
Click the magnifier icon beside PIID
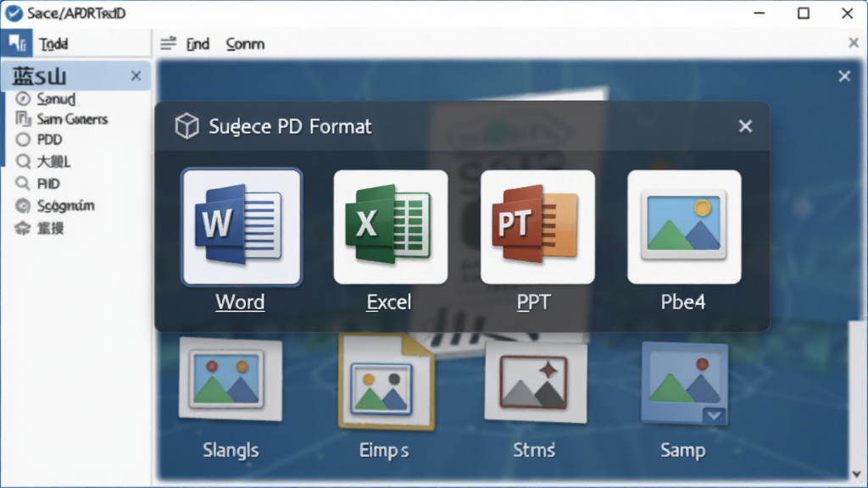click(23, 183)
